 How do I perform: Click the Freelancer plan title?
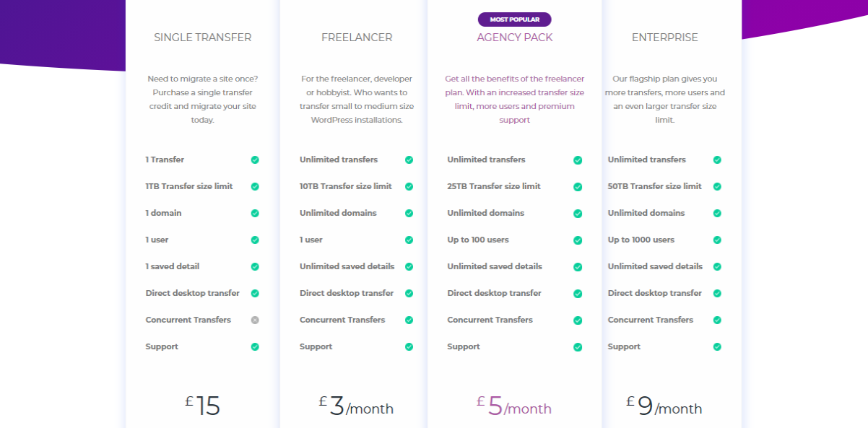[x=357, y=38]
